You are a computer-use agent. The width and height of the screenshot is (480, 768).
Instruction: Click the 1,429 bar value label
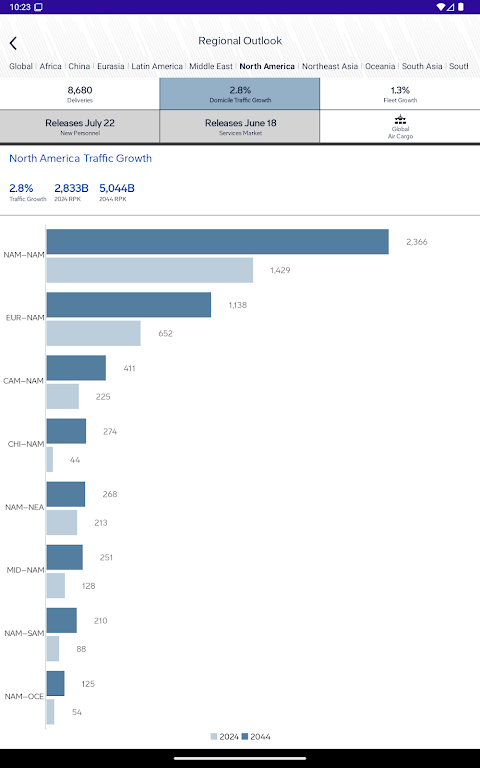click(x=280, y=270)
